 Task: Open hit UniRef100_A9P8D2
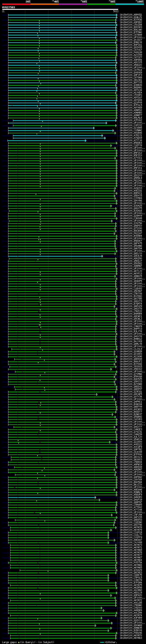(x=131, y=22)
